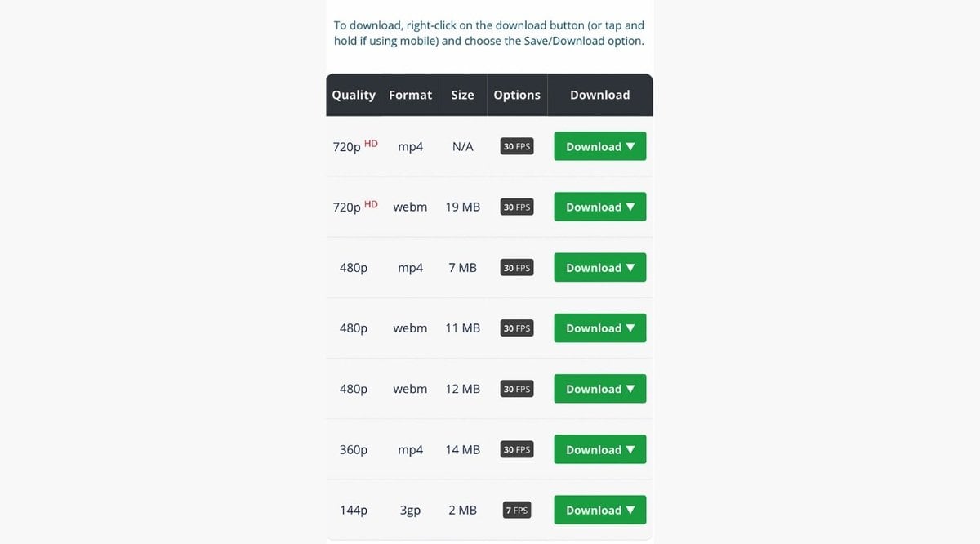
Task: Click the Options column header
Action: [x=517, y=95]
